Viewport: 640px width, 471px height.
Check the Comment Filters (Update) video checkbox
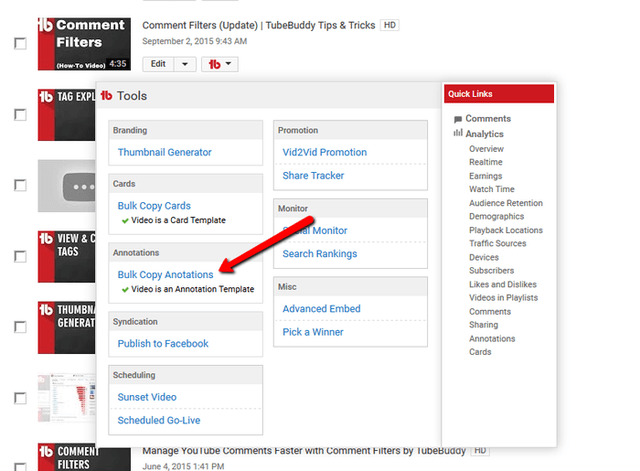(20, 43)
